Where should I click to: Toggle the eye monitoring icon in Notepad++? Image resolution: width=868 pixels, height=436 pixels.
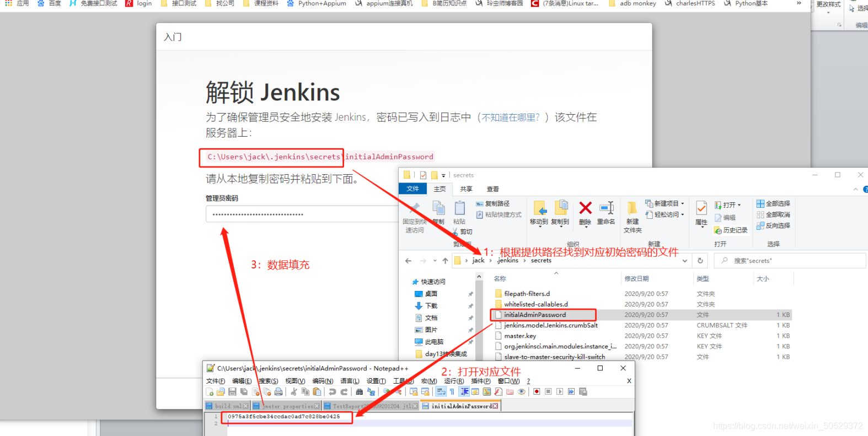[521, 392]
